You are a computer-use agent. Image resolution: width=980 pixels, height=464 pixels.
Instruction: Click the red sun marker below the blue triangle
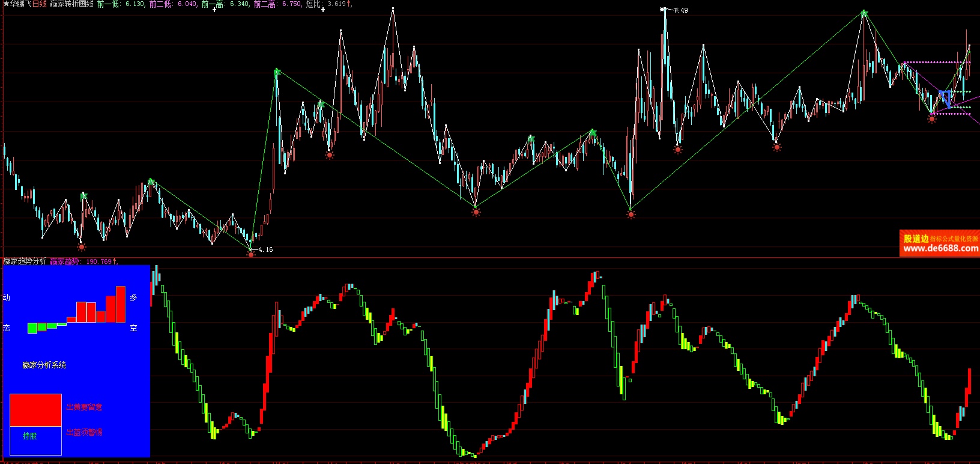(x=932, y=119)
